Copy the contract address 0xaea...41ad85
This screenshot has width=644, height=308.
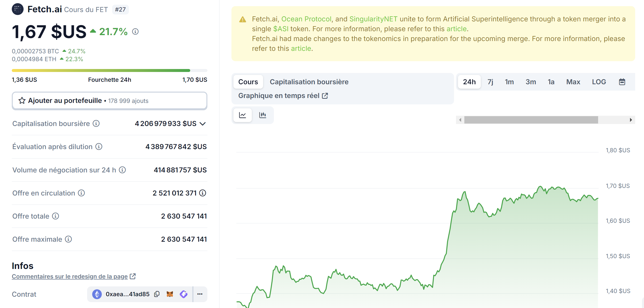[157, 294]
